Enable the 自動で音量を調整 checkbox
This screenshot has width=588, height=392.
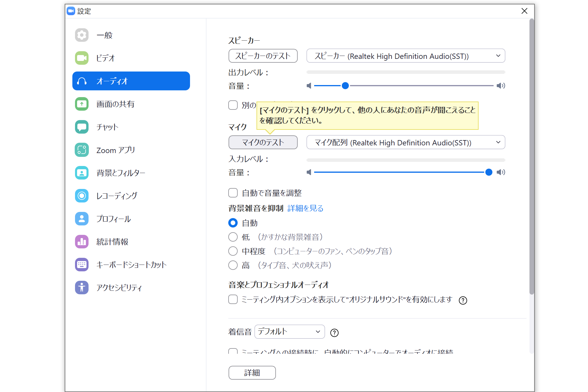233,193
